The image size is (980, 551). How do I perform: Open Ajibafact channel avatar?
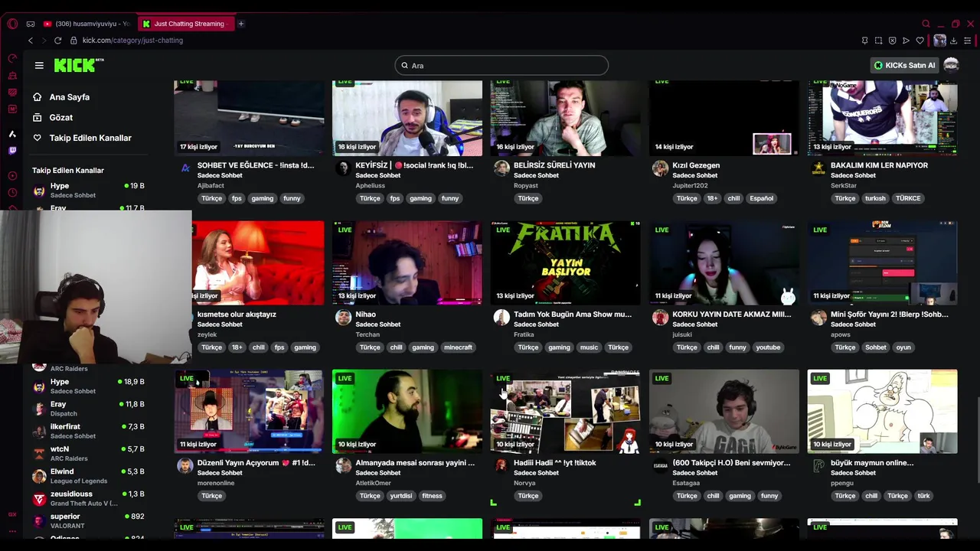[185, 168]
